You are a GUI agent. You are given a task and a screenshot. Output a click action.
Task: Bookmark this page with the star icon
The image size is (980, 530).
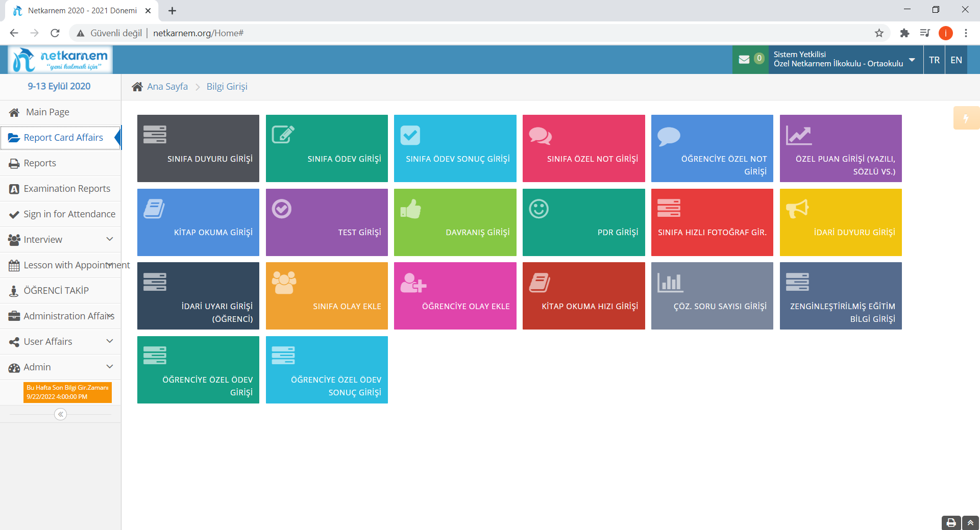[x=879, y=33]
